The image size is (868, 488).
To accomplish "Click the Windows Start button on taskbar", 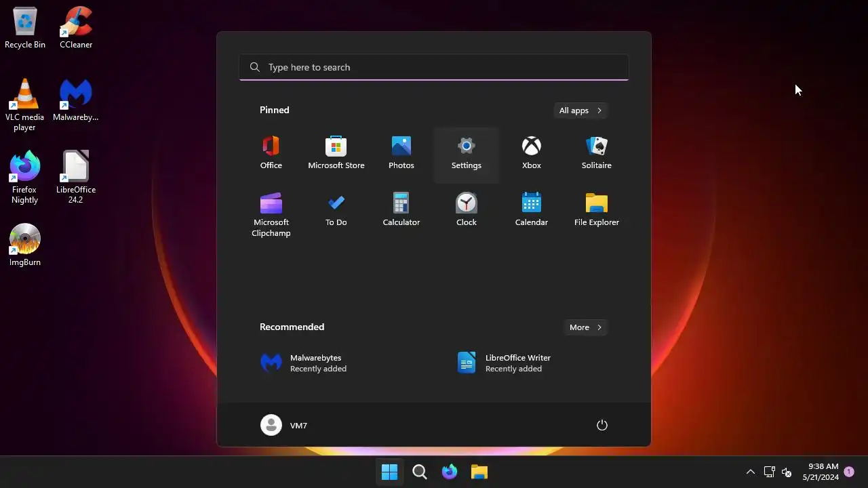I will (390, 472).
